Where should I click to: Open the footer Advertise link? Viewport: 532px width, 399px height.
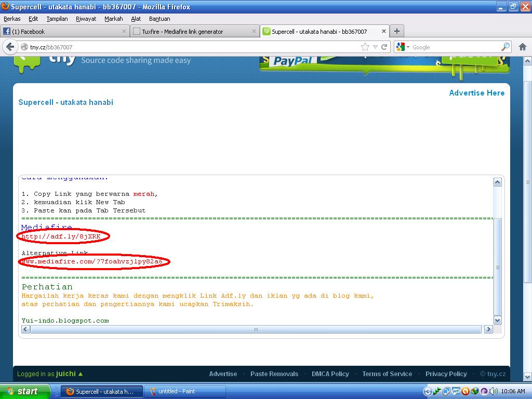(223, 374)
